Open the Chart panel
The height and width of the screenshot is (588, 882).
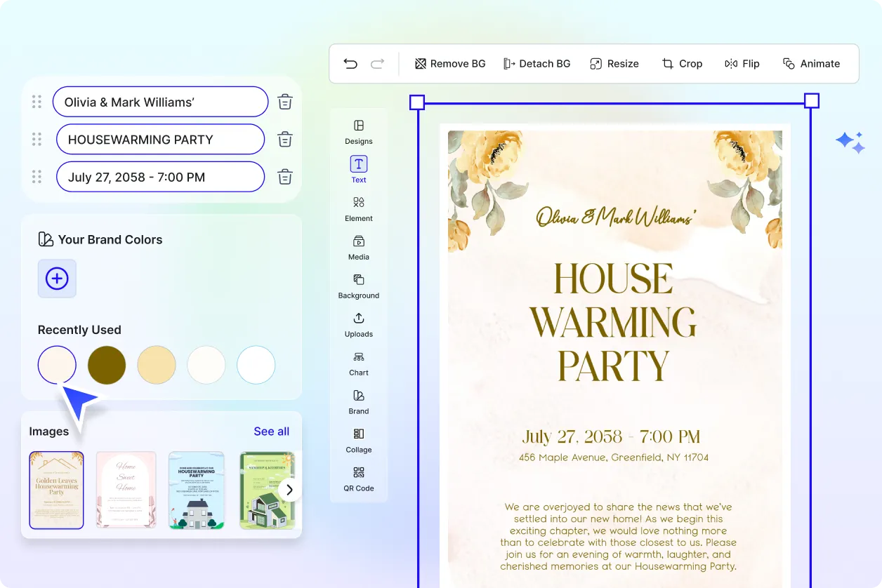tap(358, 363)
